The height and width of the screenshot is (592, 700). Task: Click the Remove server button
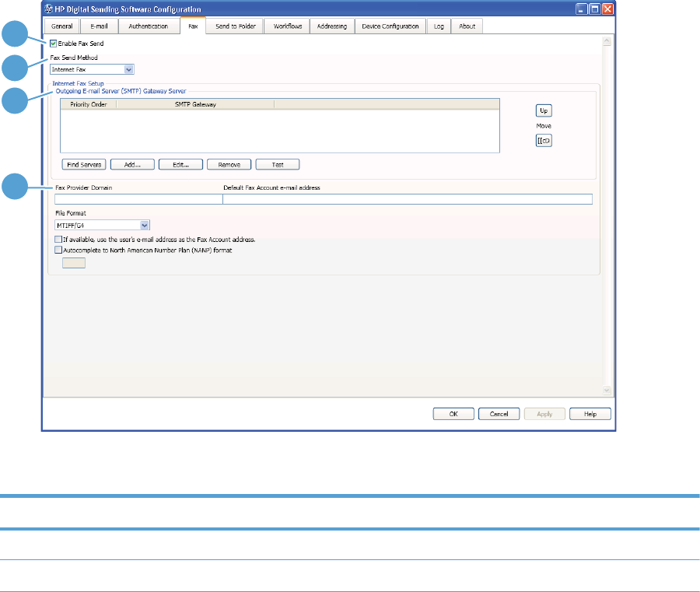(x=229, y=165)
